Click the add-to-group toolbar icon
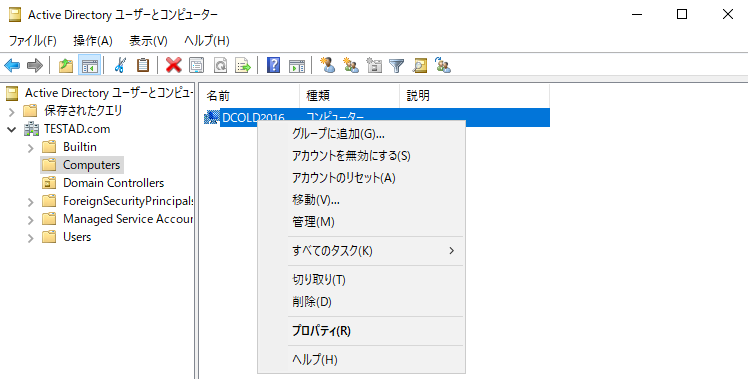 click(x=443, y=65)
